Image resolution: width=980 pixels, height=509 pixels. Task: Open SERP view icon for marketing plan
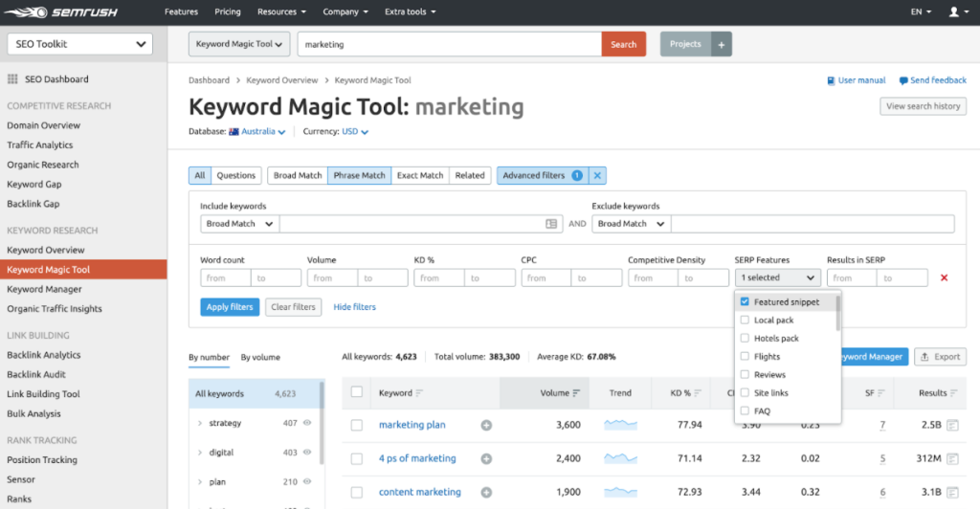pyautogui.click(x=952, y=426)
